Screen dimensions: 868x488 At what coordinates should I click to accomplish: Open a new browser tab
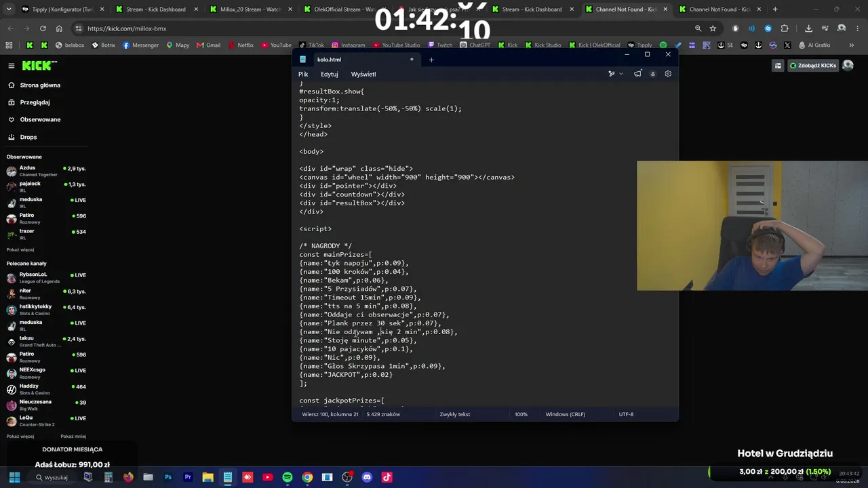pos(775,9)
